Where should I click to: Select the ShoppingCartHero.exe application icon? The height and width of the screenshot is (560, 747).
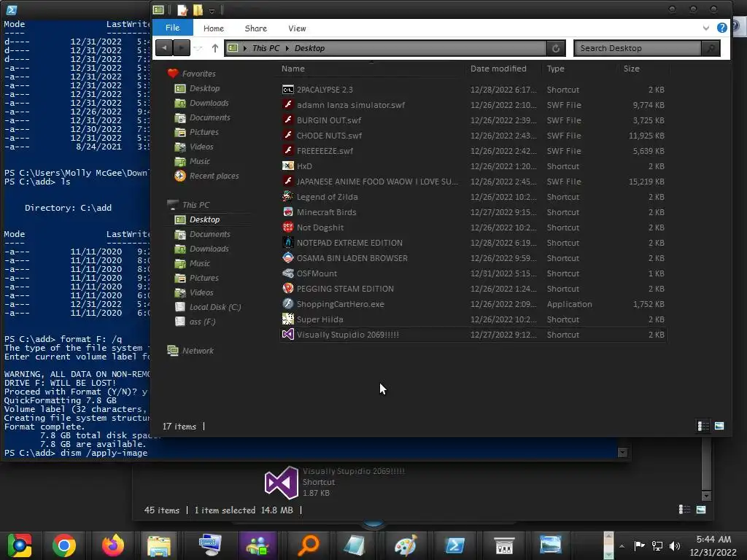[287, 304]
